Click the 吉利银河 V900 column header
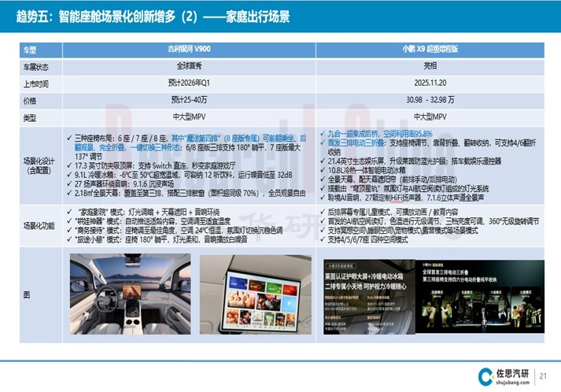Image resolution: width=561 pixels, height=392 pixels. pyautogui.click(x=189, y=49)
